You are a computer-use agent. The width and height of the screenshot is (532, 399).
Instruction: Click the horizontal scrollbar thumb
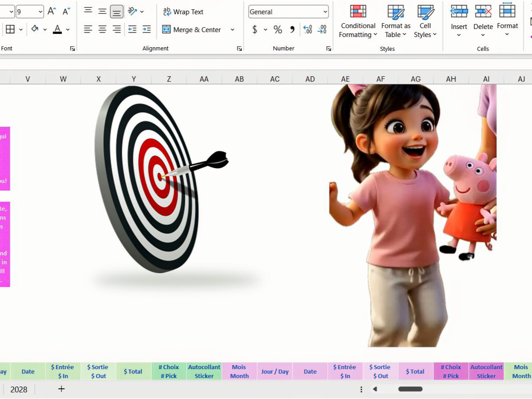410,389
